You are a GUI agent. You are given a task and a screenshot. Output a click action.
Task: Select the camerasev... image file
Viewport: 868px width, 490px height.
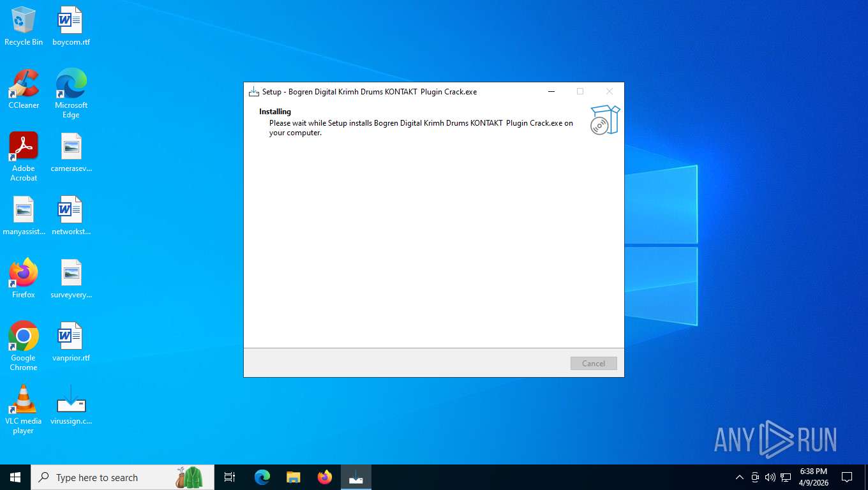71,152
